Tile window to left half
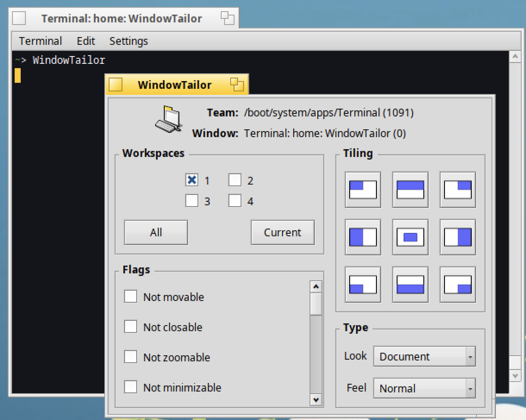 pyautogui.click(x=363, y=237)
